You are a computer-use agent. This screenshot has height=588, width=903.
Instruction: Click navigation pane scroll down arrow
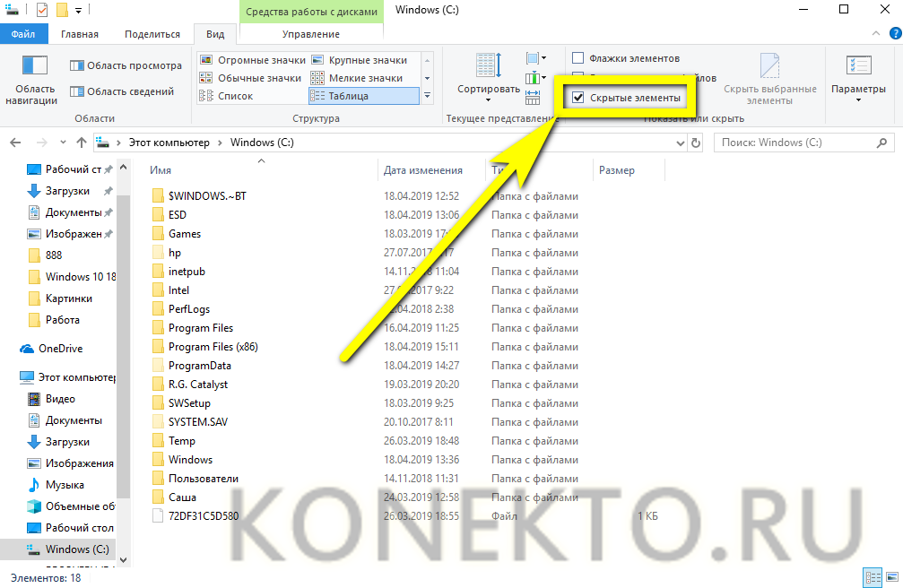tap(123, 560)
